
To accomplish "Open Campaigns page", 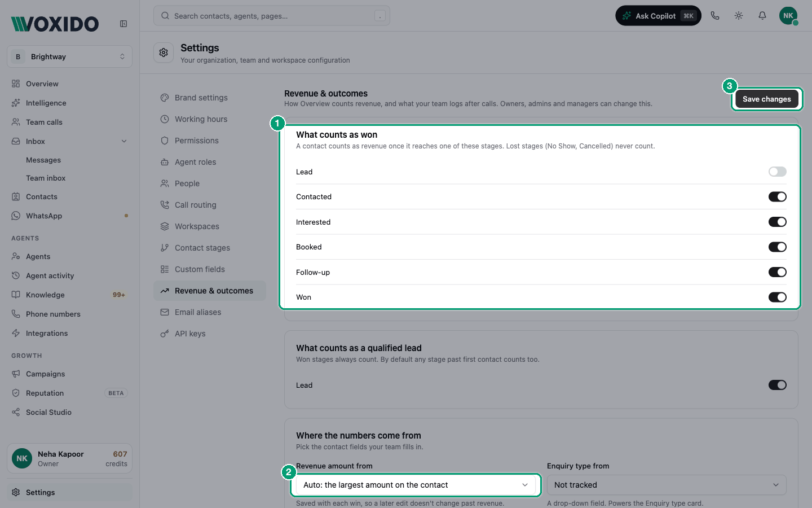I will pyautogui.click(x=70, y=374).
